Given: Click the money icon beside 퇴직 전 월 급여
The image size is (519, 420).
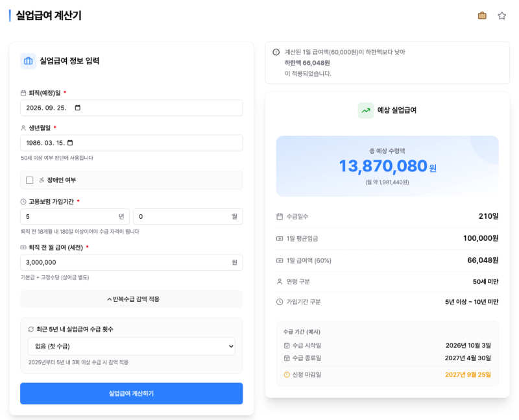Looking at the screenshot, I should pos(23,247).
